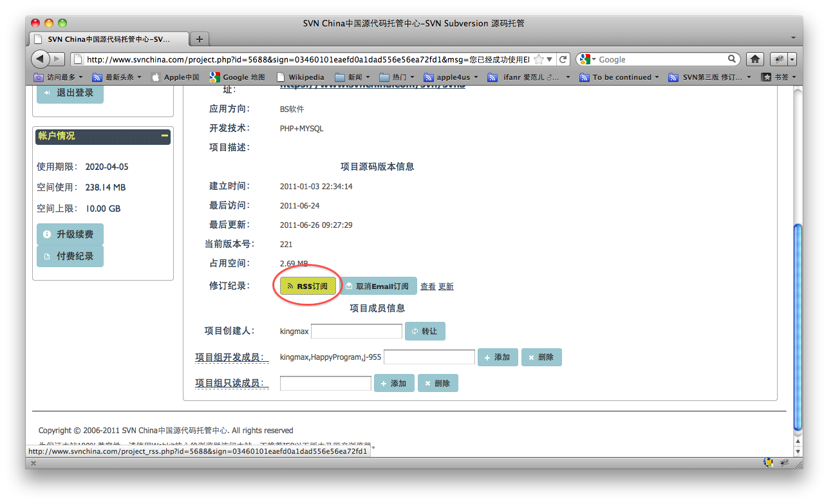This screenshot has height=504, width=824.
Task: Expand 热门 bookmarks folder
Action: 397,77
